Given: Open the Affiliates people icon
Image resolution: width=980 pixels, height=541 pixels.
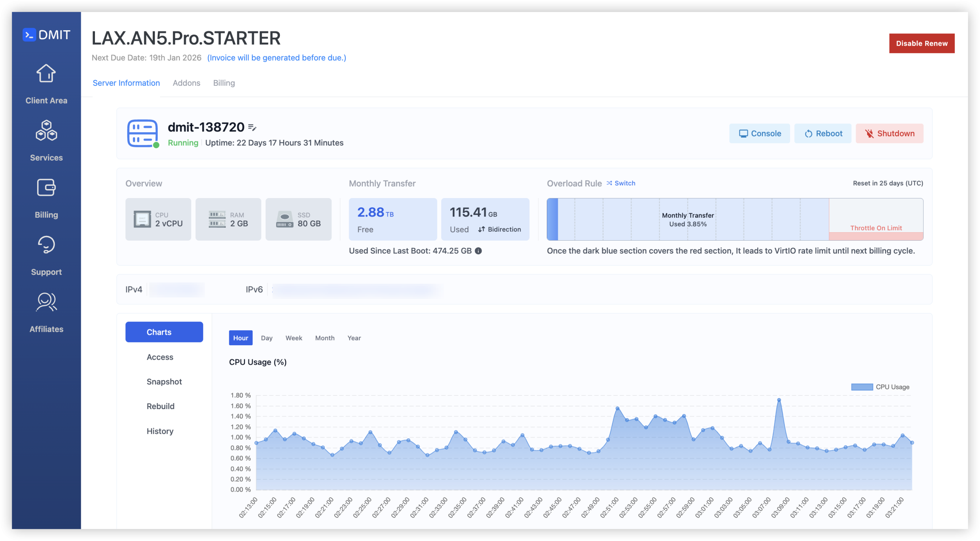Looking at the screenshot, I should point(46,302).
